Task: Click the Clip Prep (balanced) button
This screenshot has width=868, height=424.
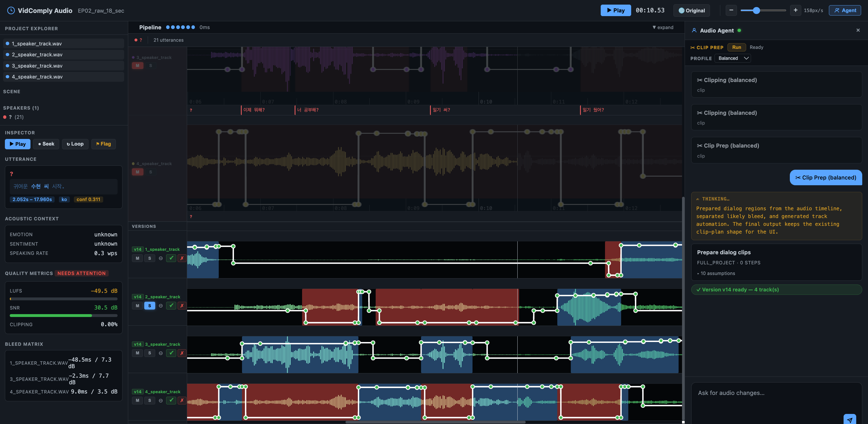Action: click(x=825, y=177)
